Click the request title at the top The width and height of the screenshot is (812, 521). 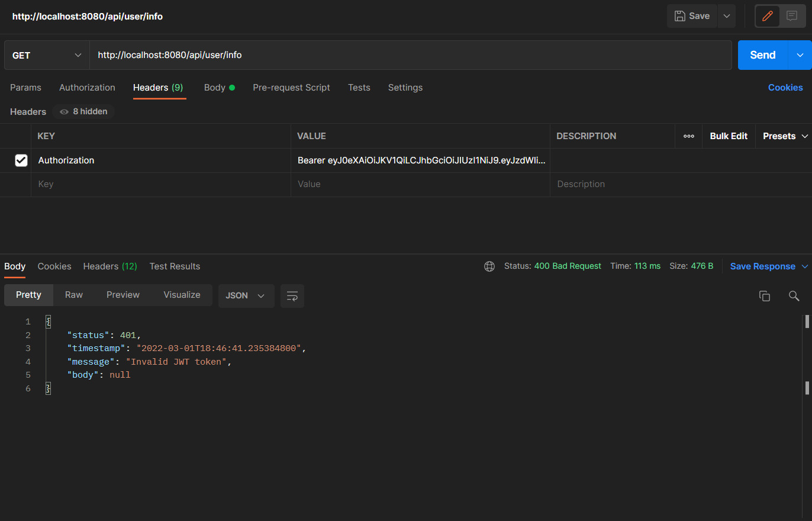click(x=88, y=17)
